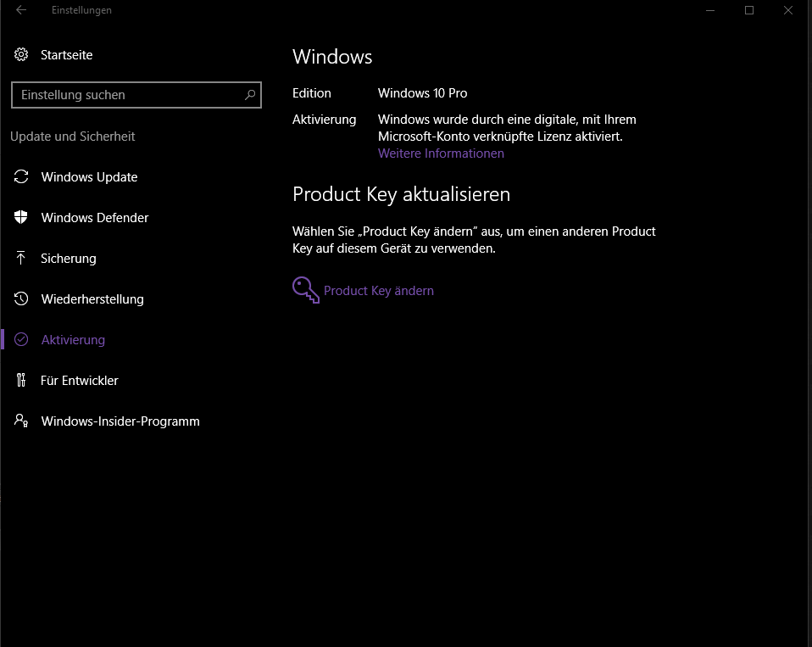This screenshot has width=812, height=647.
Task: Click the Windows Defender shield icon
Action: coord(21,217)
